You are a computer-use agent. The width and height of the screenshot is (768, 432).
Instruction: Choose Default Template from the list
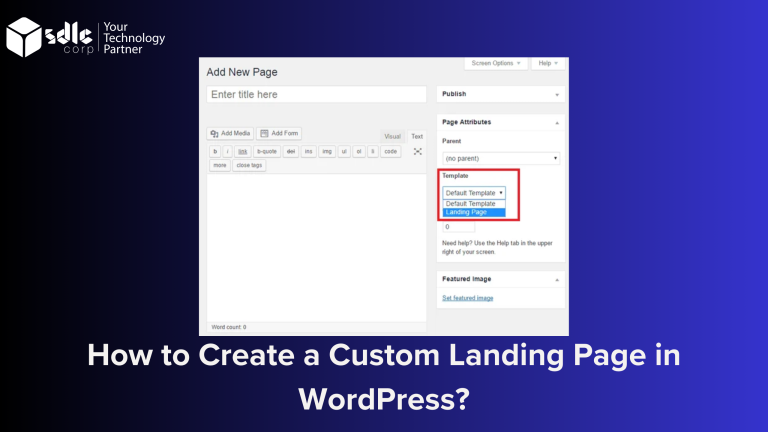click(x=474, y=204)
